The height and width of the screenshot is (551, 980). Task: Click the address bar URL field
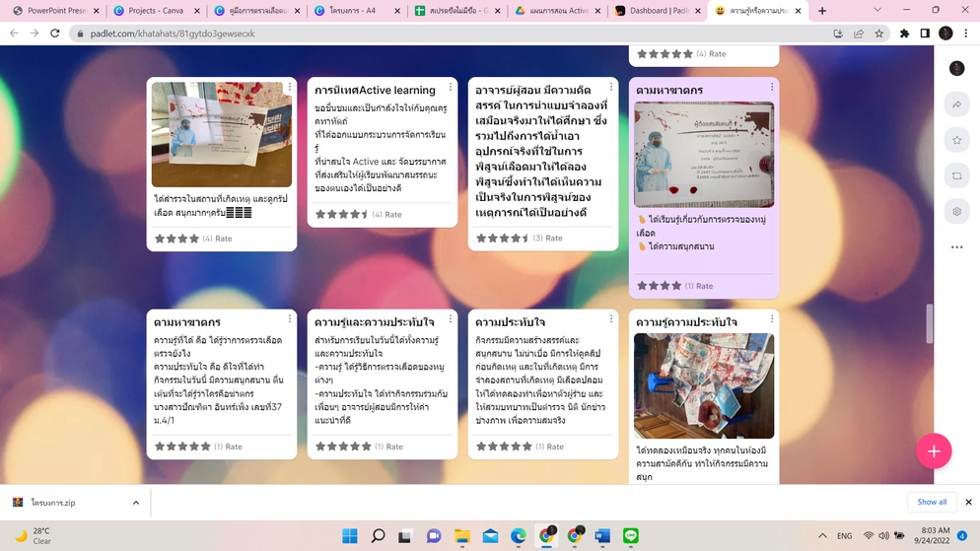tap(450, 34)
